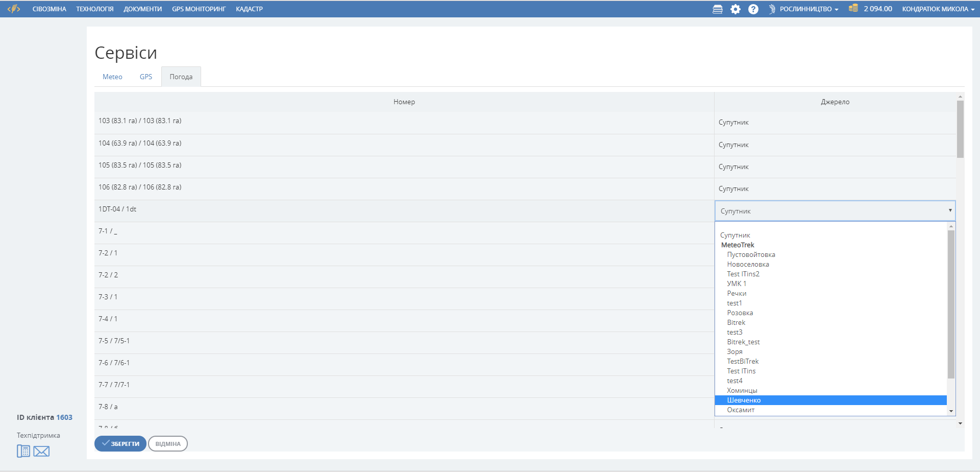The width and height of the screenshot is (980, 473).
Task: Click the question mark help icon
Action: tap(753, 9)
